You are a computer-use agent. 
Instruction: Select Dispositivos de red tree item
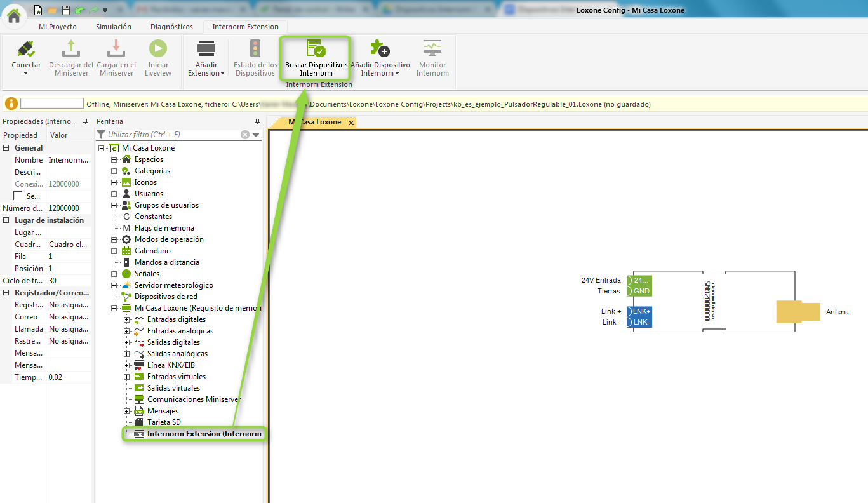165,297
